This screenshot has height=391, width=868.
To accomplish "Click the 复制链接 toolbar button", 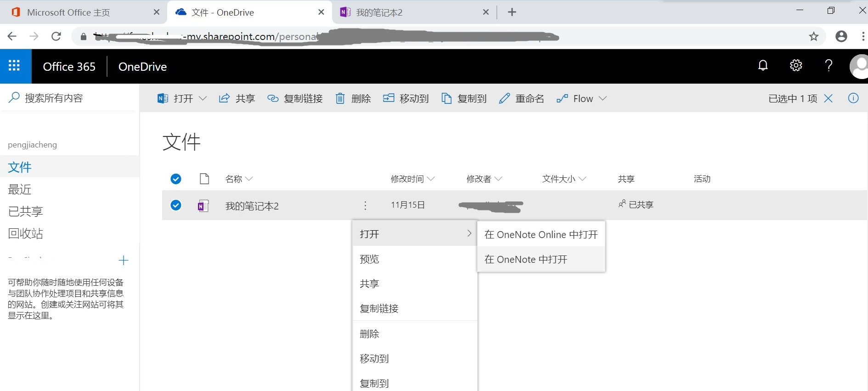I will tap(295, 98).
